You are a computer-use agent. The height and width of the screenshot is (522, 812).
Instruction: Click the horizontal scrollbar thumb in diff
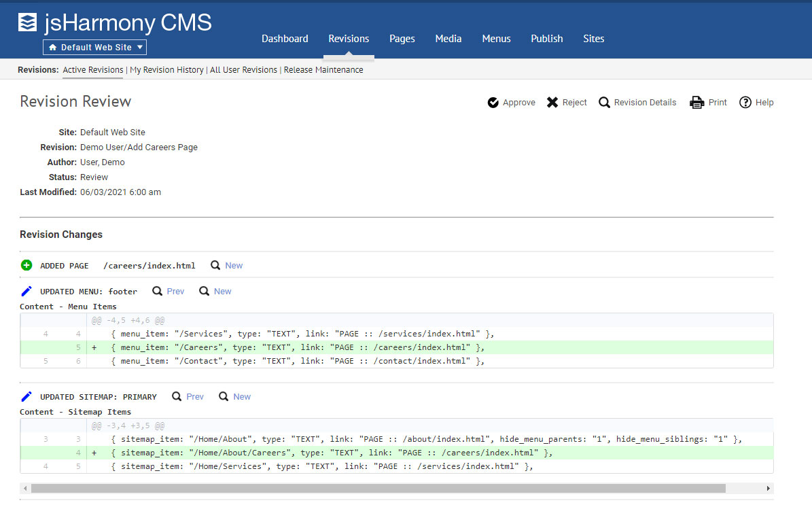[x=378, y=489]
